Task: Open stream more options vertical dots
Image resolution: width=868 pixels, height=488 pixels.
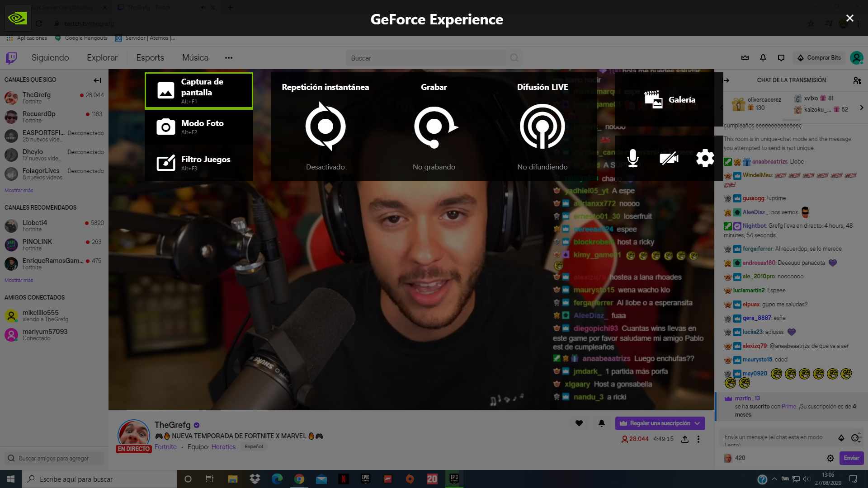Action: [698, 439]
